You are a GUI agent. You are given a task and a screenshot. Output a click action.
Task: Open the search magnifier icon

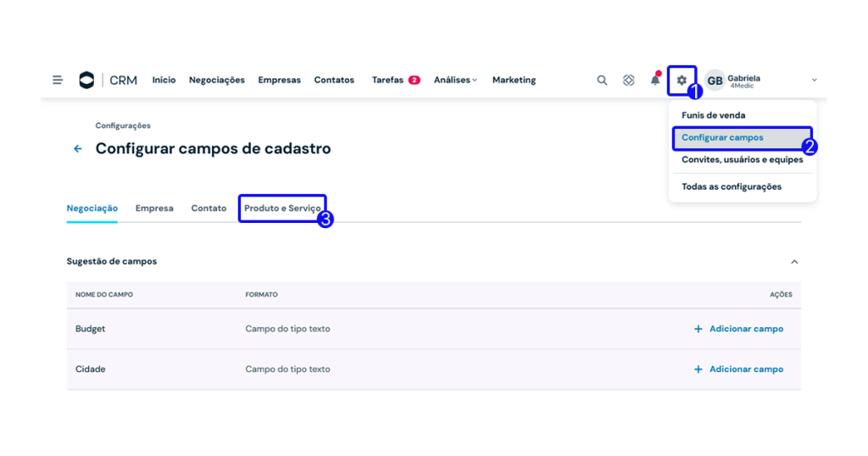602,81
